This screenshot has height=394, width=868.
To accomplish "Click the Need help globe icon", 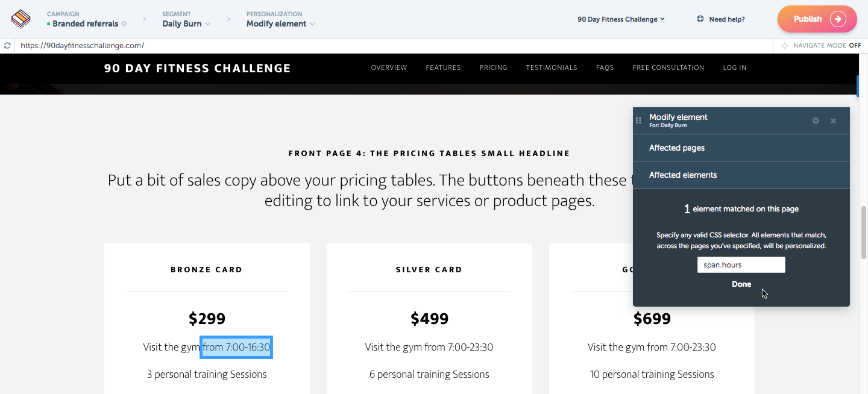I will pos(700,19).
